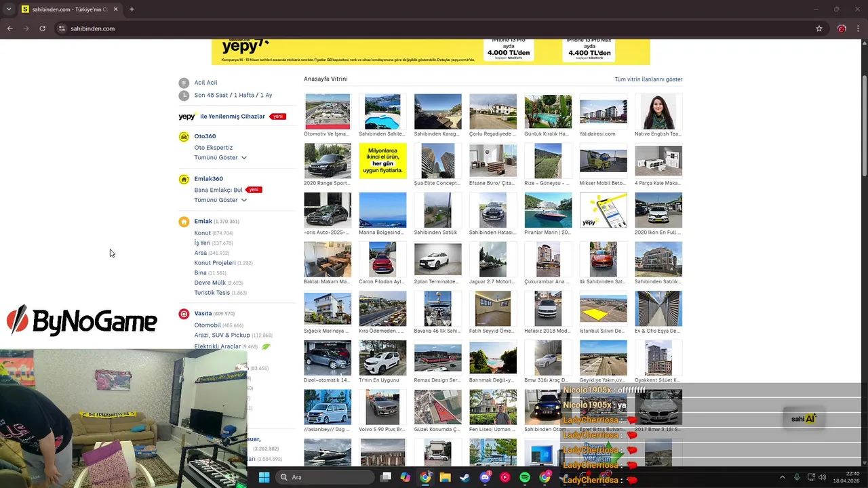Open Spotify from the taskbar
Screen dimensions: 868x488
[525, 477]
